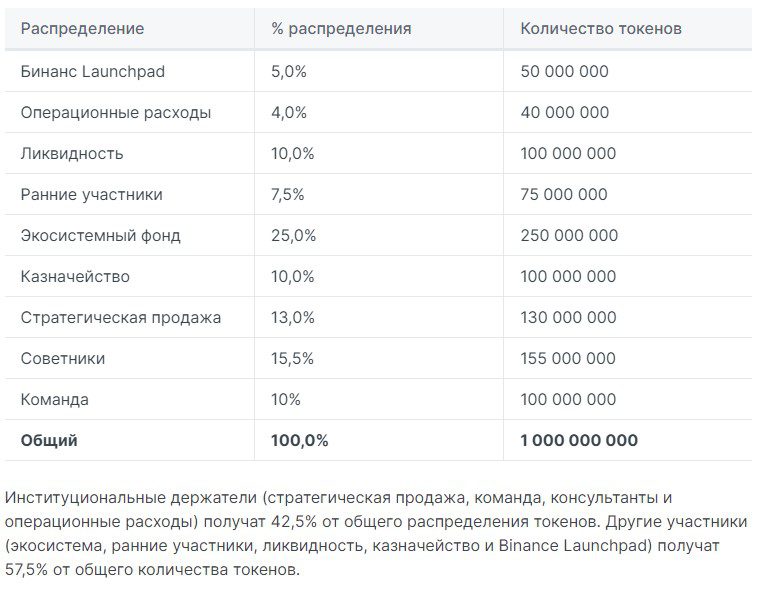This screenshot has height=591, width=760.
Task: Click the "Распределение" column header
Action: (82, 29)
